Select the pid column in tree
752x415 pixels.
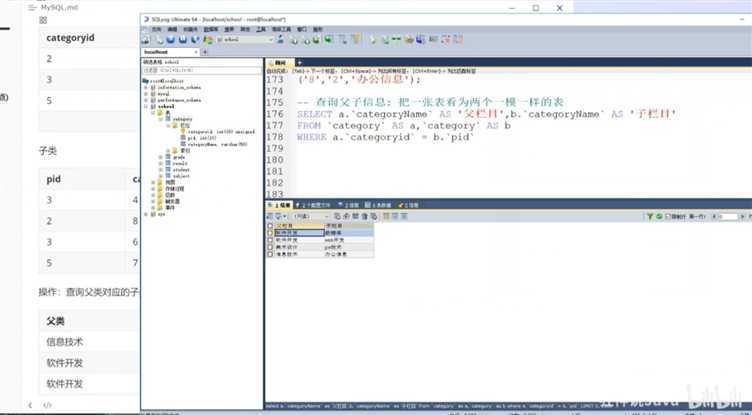pyautogui.click(x=201, y=138)
